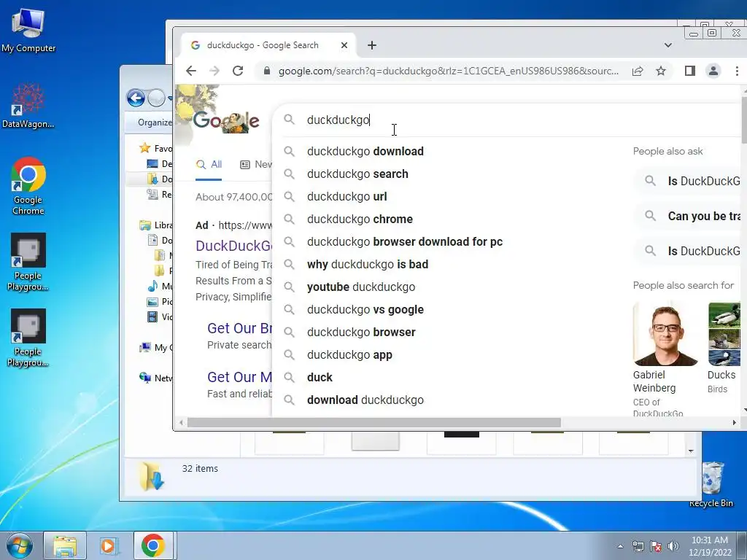Click the Google doodle logo
This screenshot has width=747, height=560.
click(x=226, y=120)
